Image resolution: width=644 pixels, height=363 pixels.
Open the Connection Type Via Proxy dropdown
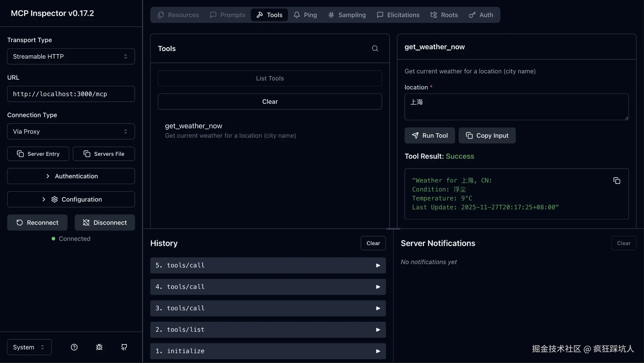[71, 131]
